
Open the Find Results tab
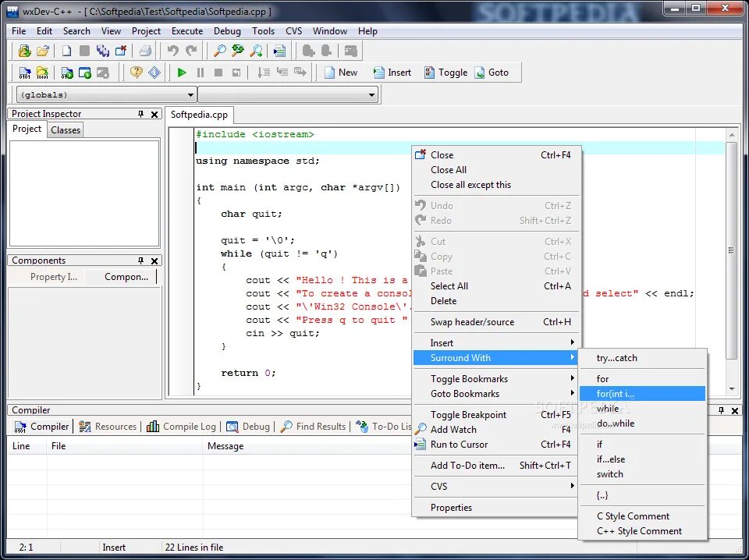314,427
